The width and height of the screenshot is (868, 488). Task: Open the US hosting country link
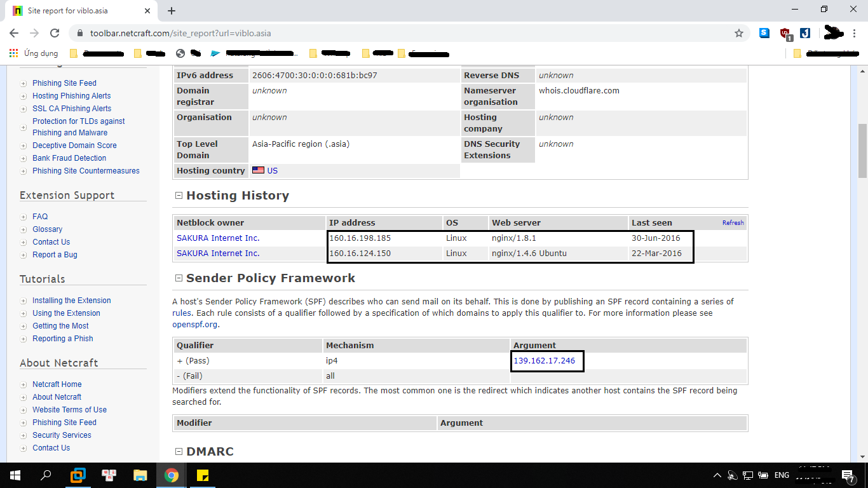[272, 171]
